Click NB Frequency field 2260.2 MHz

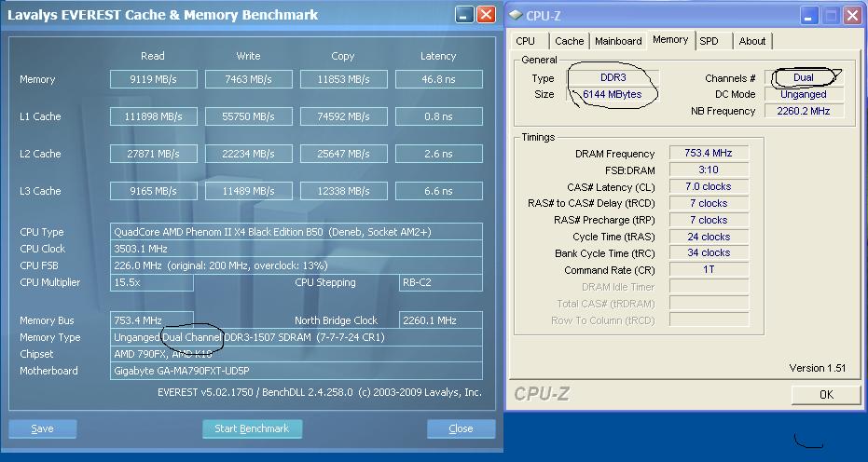pyautogui.click(x=804, y=111)
